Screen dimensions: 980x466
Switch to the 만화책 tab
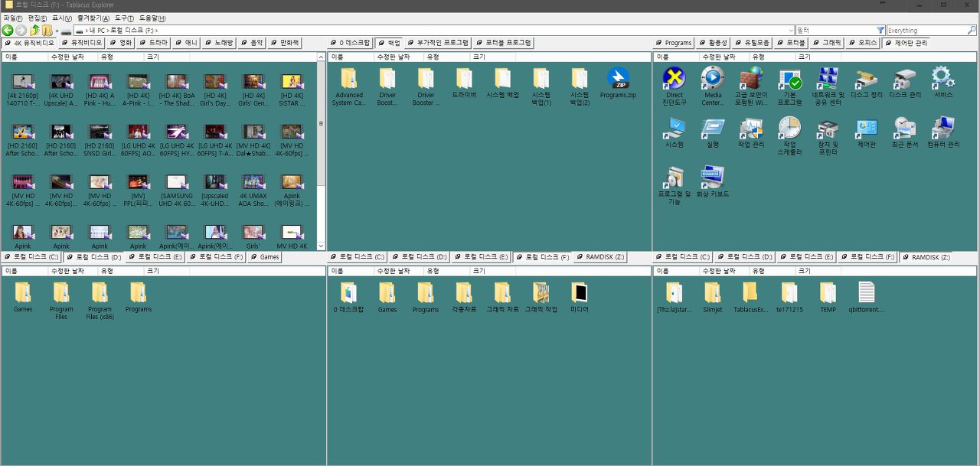point(285,43)
